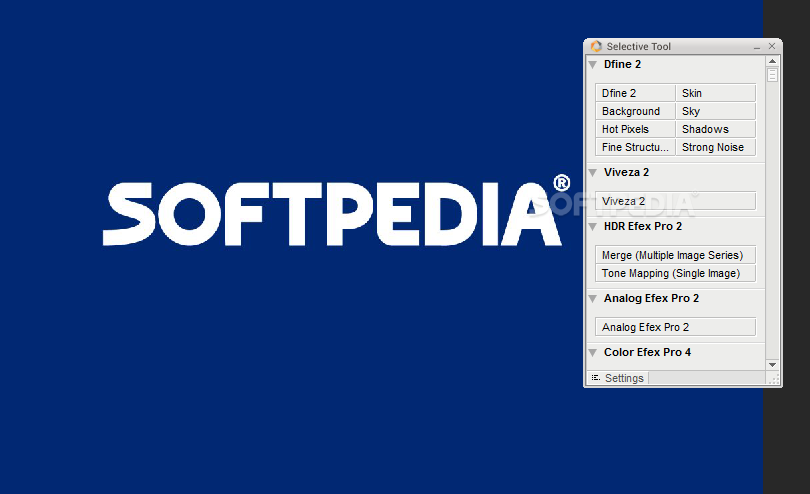Click the scrollbar up arrow
This screenshot has height=494, width=810.
coord(772,61)
